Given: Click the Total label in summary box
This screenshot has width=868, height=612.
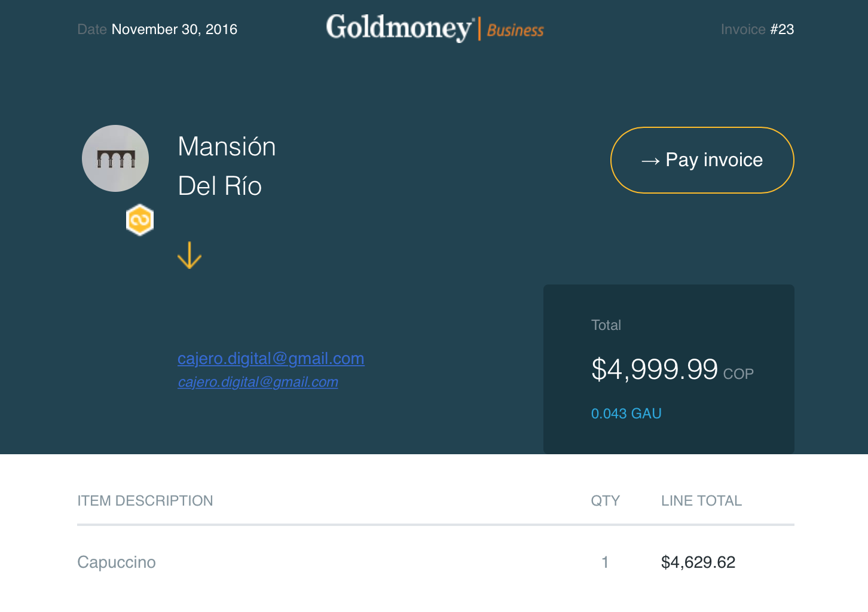Looking at the screenshot, I should 606,325.
